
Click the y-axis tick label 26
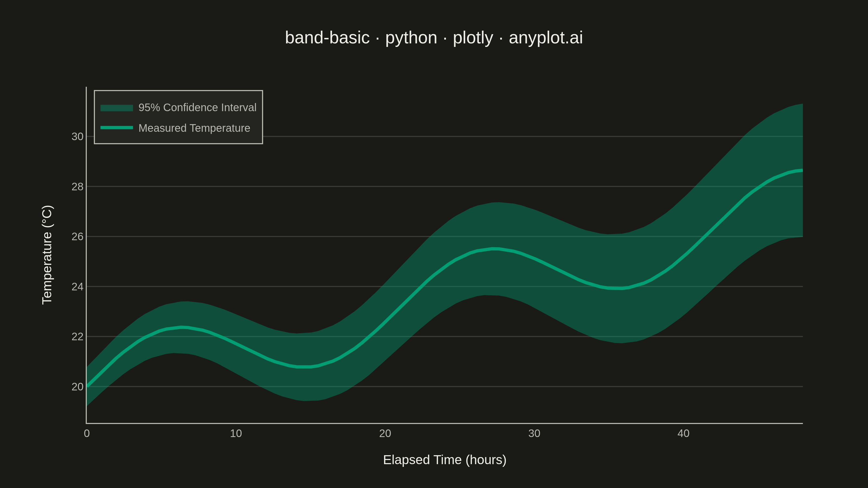(77, 236)
